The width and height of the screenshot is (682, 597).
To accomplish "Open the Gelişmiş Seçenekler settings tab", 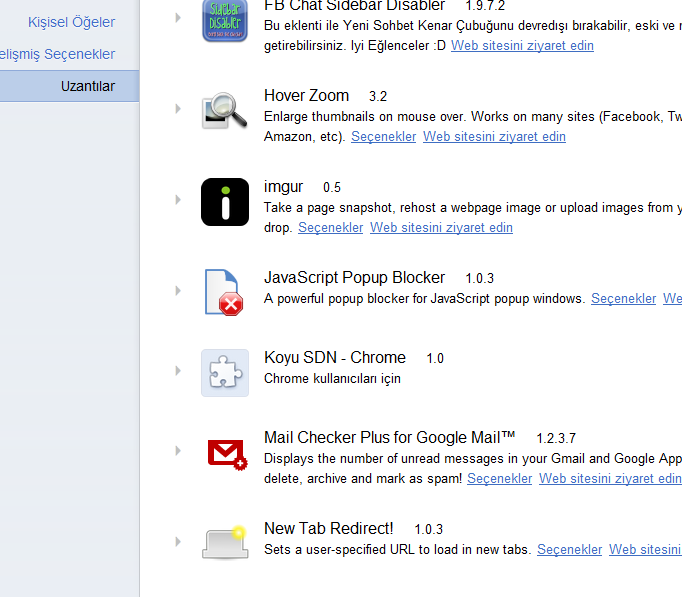I will coord(57,54).
